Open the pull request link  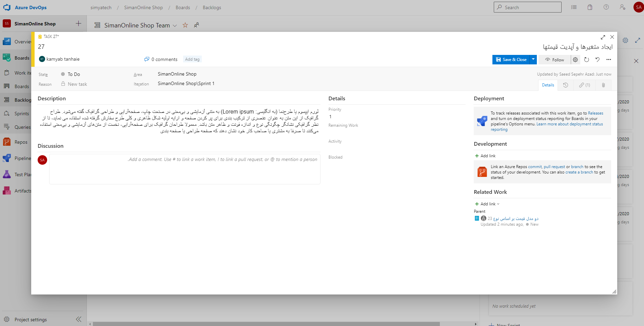pos(554,167)
